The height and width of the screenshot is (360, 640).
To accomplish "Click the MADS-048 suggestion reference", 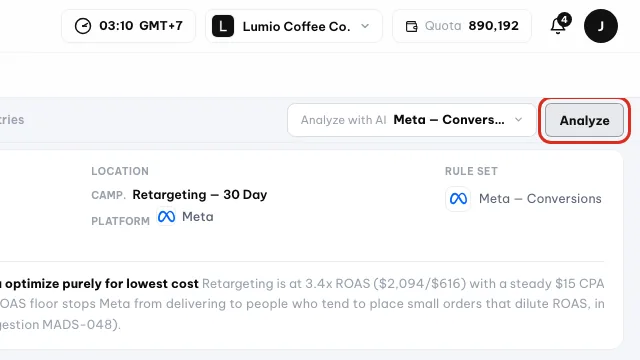I will 77,324.
